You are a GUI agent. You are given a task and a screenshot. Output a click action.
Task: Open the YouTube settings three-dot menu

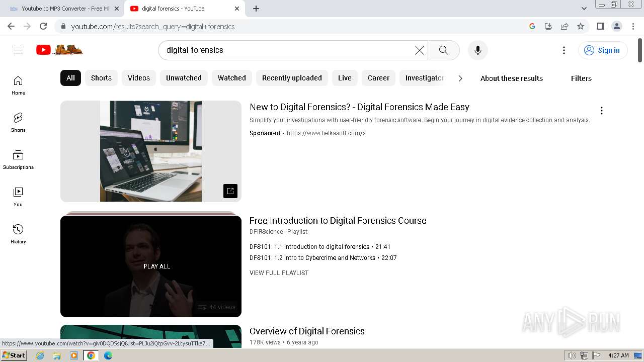point(564,50)
